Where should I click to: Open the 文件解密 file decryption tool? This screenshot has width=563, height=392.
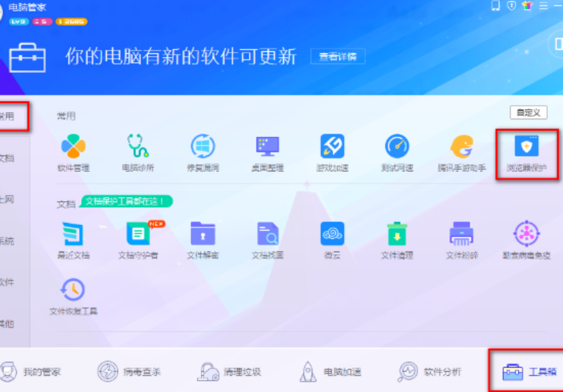coord(203,240)
